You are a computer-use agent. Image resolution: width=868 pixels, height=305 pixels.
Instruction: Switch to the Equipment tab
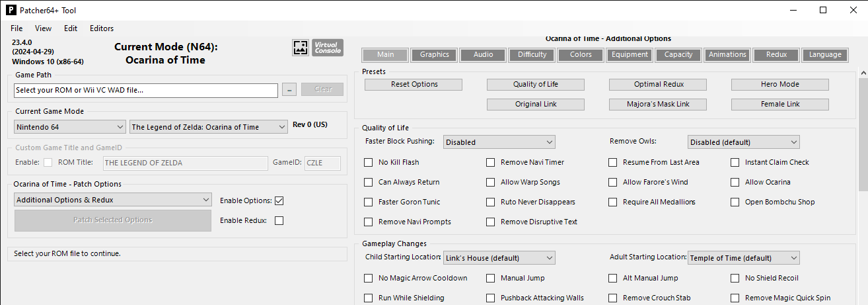pos(630,55)
